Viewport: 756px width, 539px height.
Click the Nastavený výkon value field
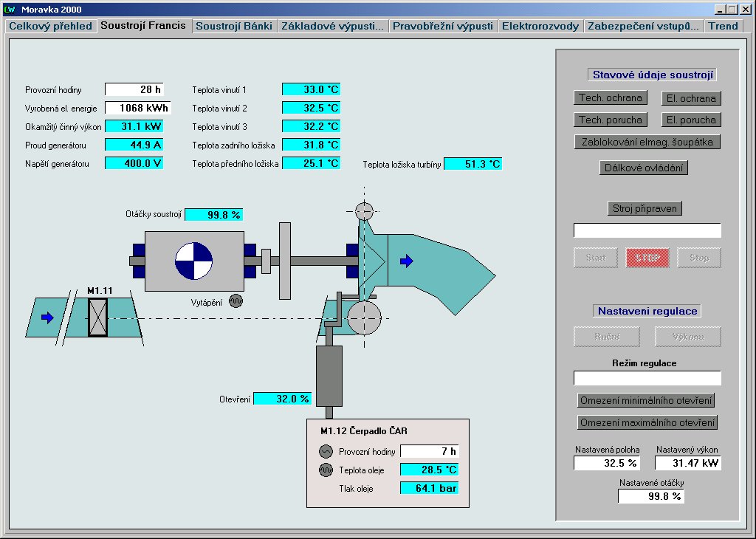tap(687, 463)
